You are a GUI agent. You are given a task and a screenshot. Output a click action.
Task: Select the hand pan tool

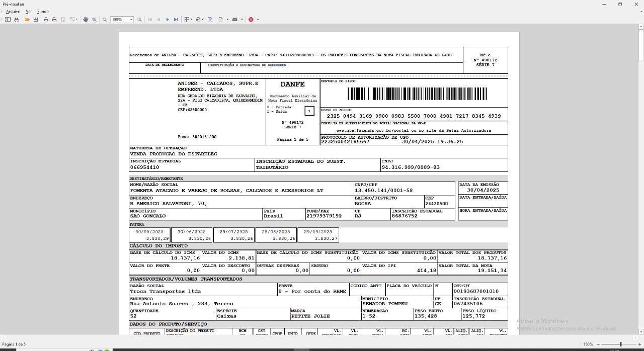86,20
